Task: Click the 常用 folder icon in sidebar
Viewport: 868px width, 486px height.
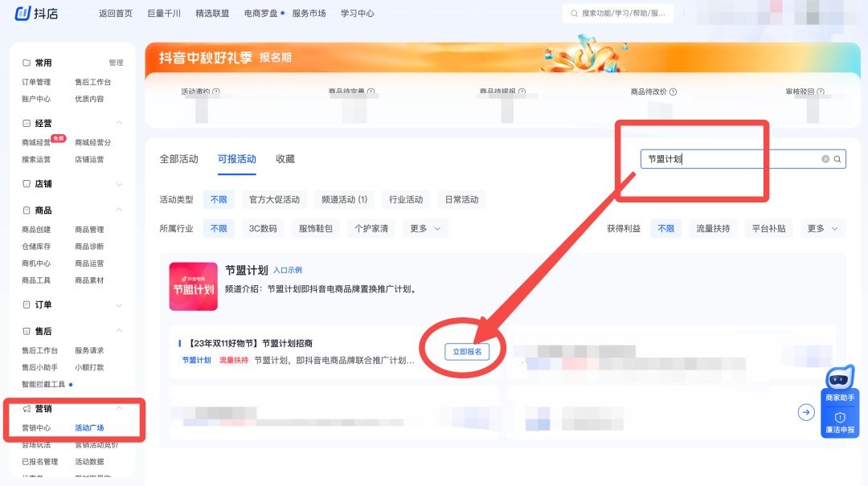Action: pyautogui.click(x=26, y=63)
